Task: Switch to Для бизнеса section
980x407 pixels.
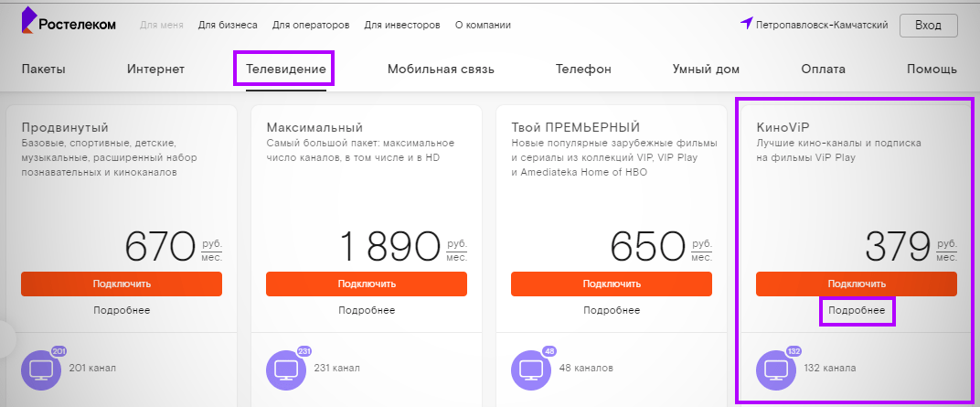Action: pos(228,25)
